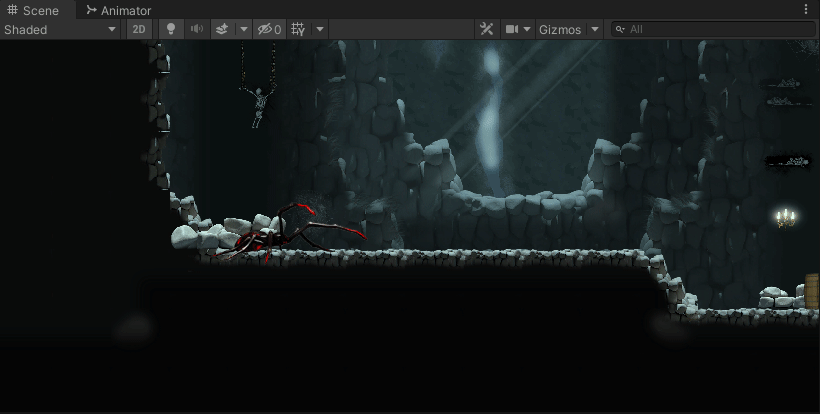Open the component editor tools icon
The width and height of the screenshot is (820, 414).
486,29
